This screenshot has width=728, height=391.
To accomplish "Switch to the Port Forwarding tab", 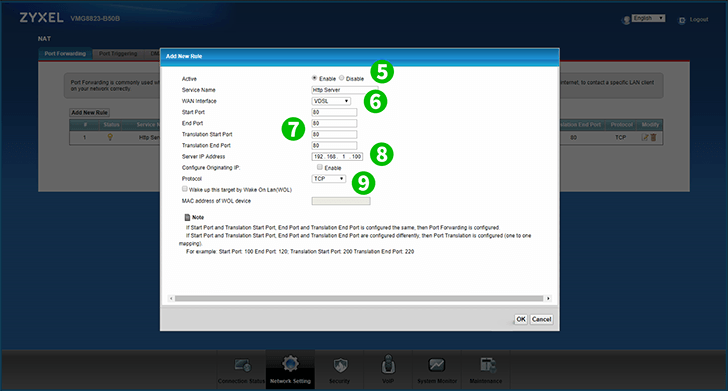I will coord(65,54).
